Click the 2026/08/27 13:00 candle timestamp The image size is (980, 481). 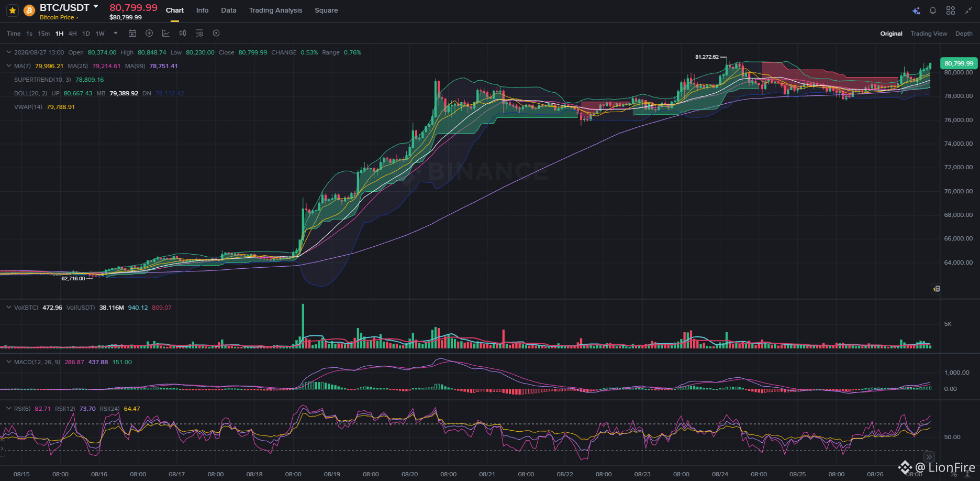(x=39, y=52)
